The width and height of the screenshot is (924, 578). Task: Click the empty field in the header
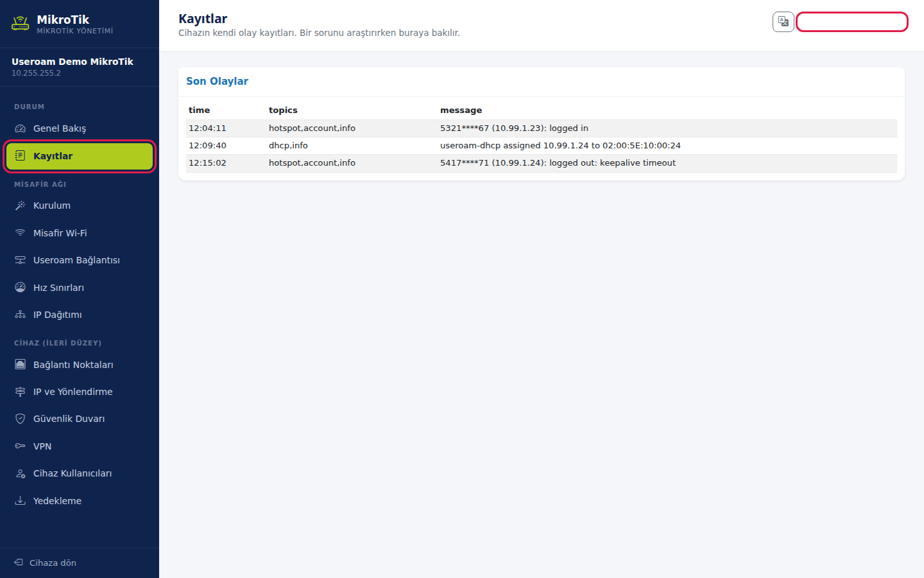pyautogui.click(x=851, y=22)
